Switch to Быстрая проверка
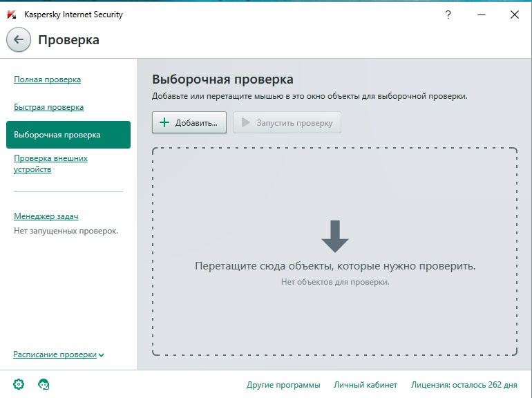The height and width of the screenshot is (398, 532). click(48, 107)
